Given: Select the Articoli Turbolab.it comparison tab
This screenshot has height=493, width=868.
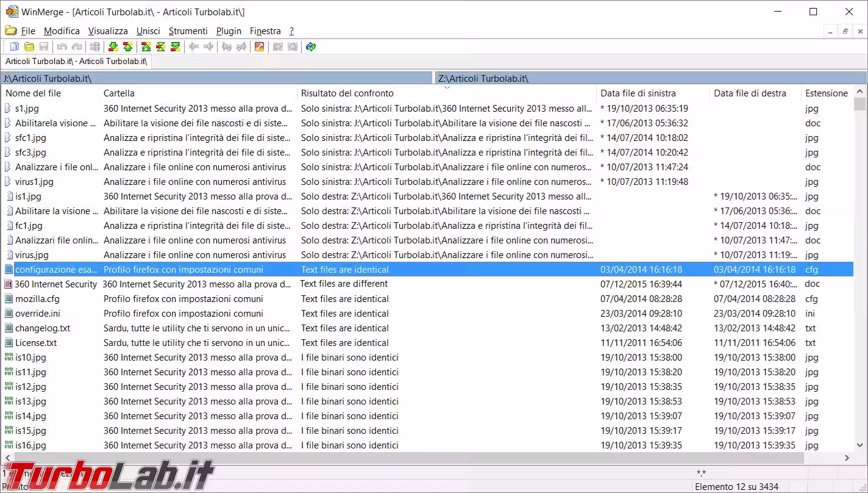Looking at the screenshot, I should 76,61.
